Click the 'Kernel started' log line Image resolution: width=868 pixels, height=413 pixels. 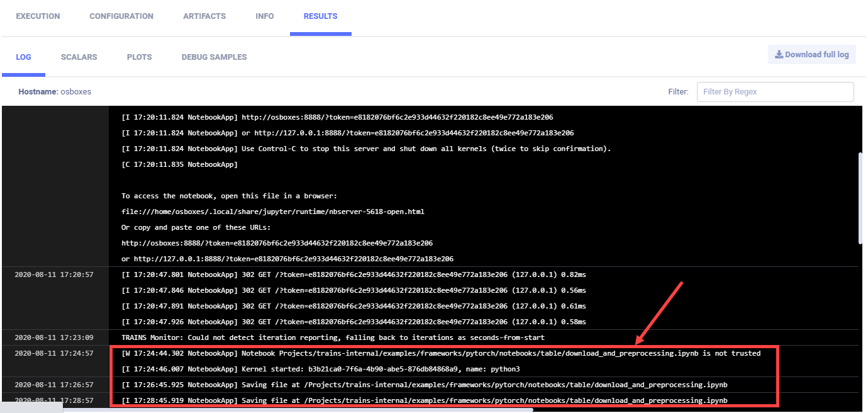[x=320, y=369]
